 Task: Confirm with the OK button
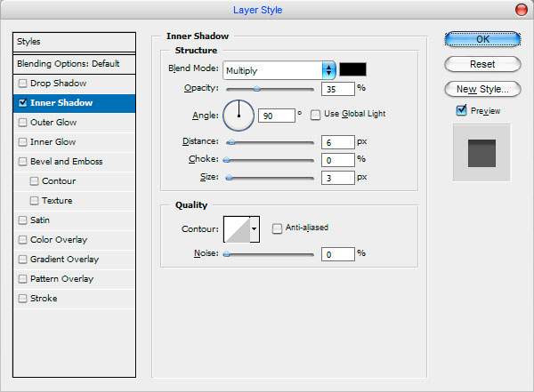(x=482, y=39)
